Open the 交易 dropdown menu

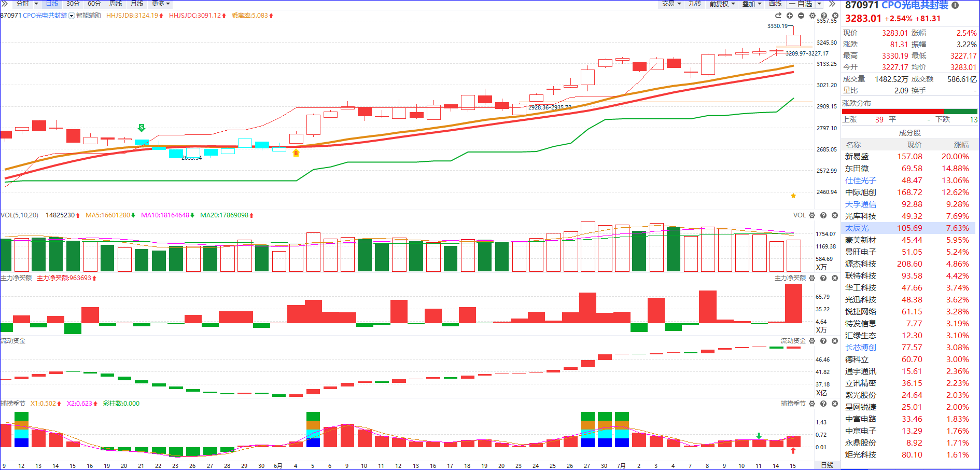(671, 4)
